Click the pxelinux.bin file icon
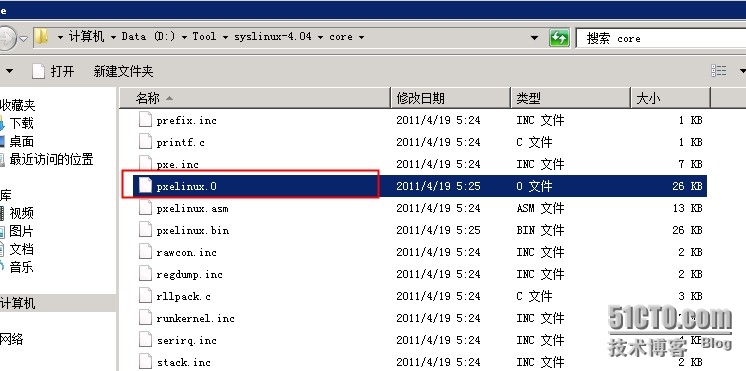 (145, 230)
